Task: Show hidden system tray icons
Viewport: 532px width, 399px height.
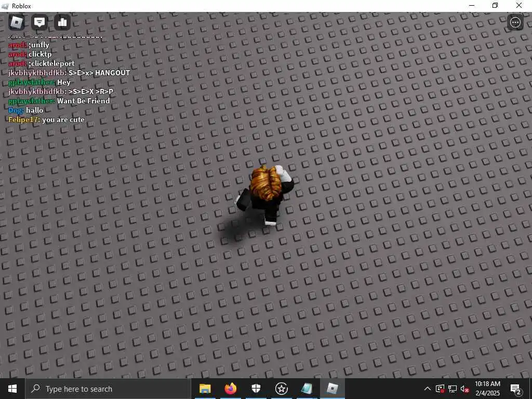Action: (428, 389)
